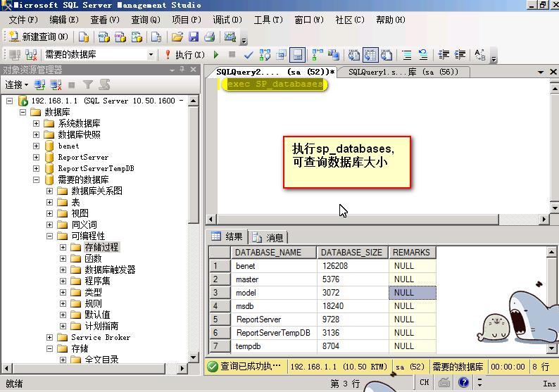Select the 函数 folder in the tree
559x392 pixels.
pos(93,258)
